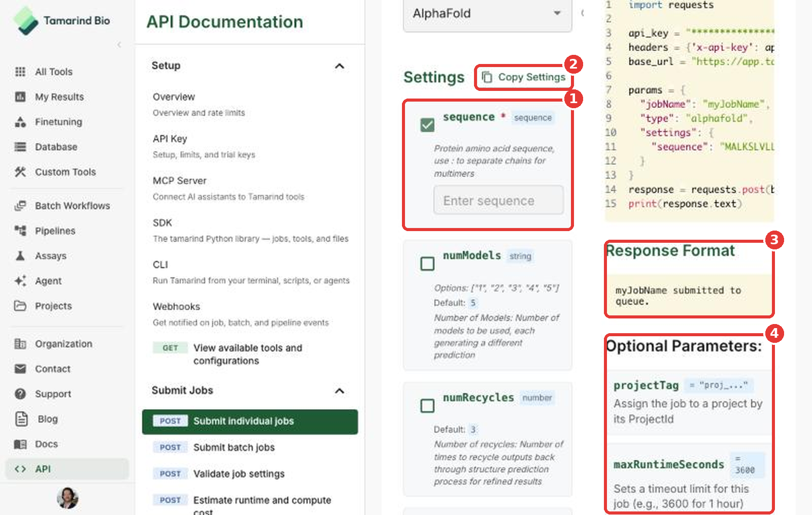The image size is (812, 515).
Task: Open Blog document icon
Action: (21, 419)
